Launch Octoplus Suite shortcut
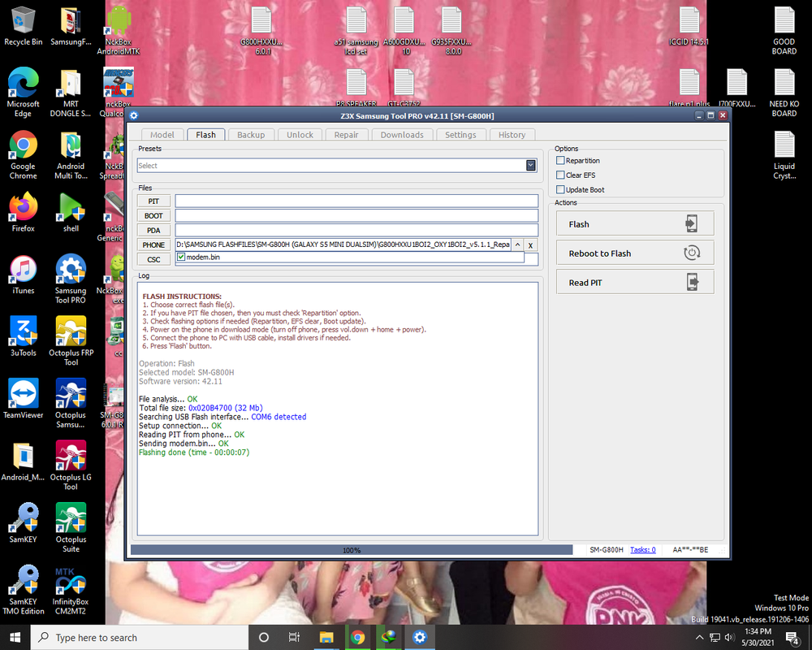 click(x=71, y=527)
